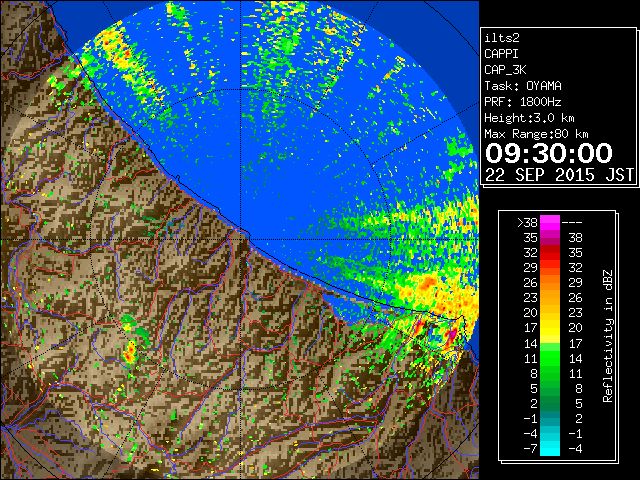The width and height of the screenshot is (640, 480).
Task: Click the orange 26 dBZ legend swatch
Action: click(549, 282)
